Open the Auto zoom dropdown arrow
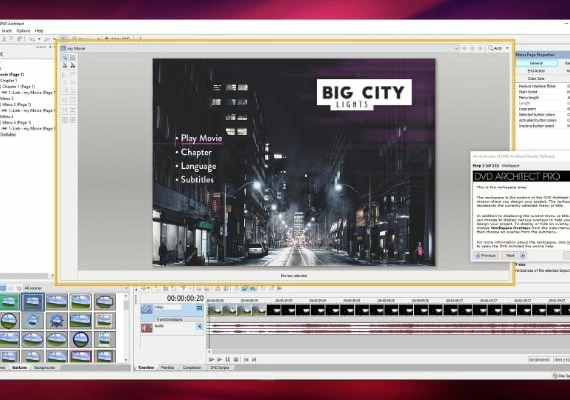This screenshot has height=400, width=570. coord(507,48)
